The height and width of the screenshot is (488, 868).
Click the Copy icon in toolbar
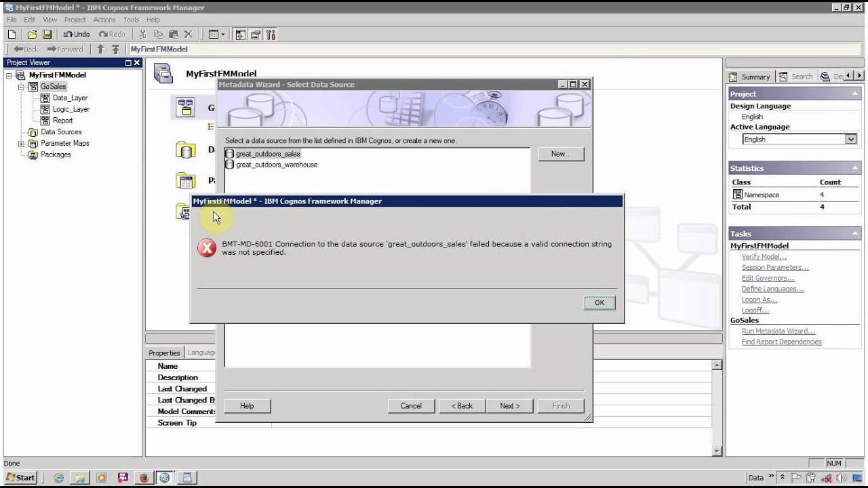click(x=158, y=35)
